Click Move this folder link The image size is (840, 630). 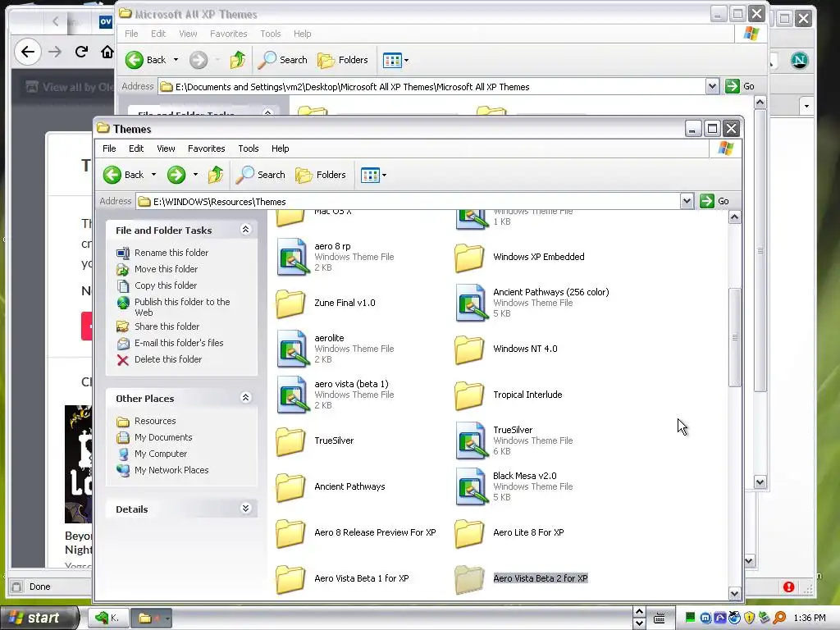[166, 269]
